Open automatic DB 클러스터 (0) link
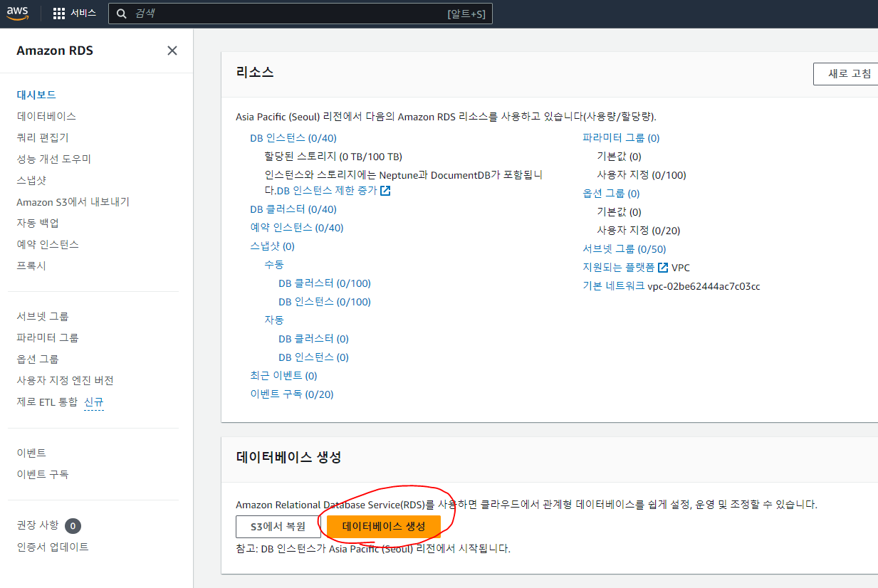The height and width of the screenshot is (588, 878). tap(314, 339)
